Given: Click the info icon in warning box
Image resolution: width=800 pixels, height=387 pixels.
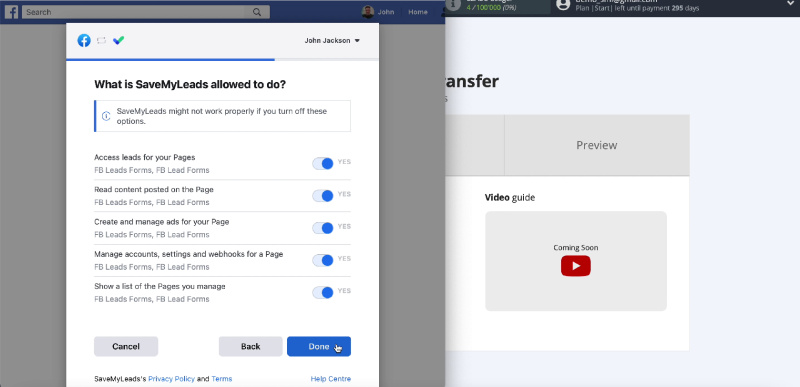Looking at the screenshot, I should point(106,116).
